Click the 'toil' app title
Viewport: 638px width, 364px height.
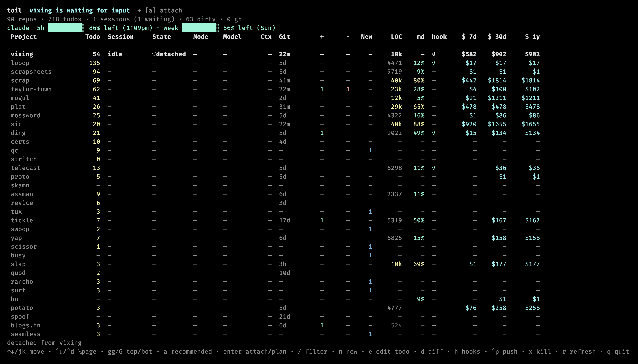pyautogui.click(x=15, y=10)
